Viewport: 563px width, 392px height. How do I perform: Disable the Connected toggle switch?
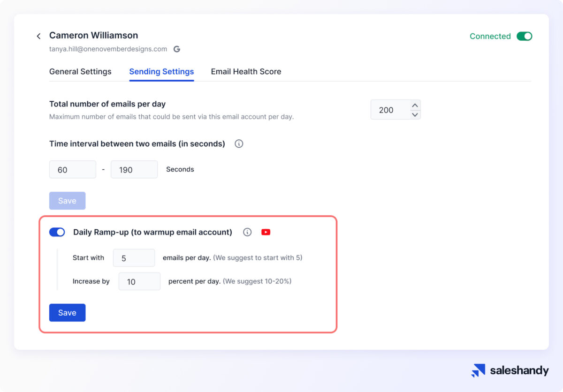[x=524, y=36]
